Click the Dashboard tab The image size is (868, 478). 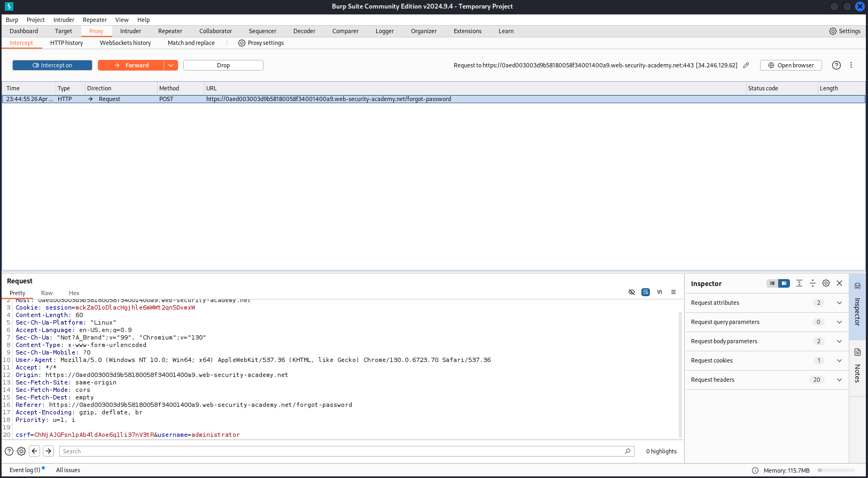(24, 31)
